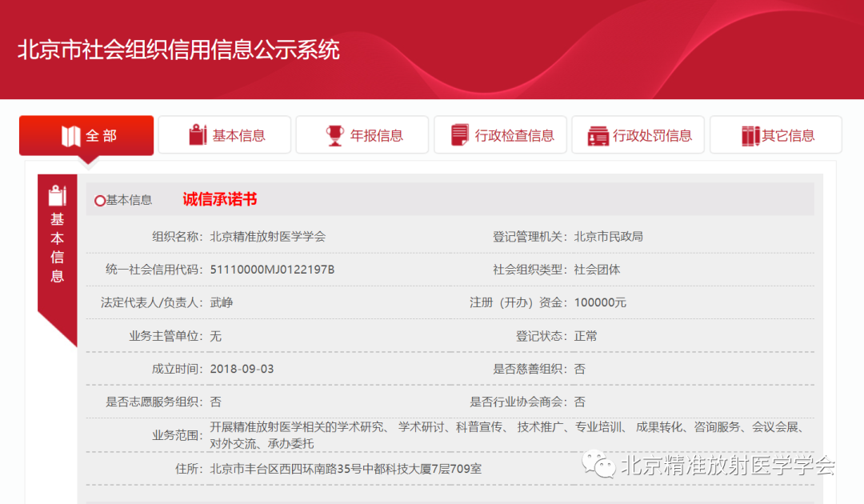Click the WeChat logo in the watermark

(x=598, y=462)
